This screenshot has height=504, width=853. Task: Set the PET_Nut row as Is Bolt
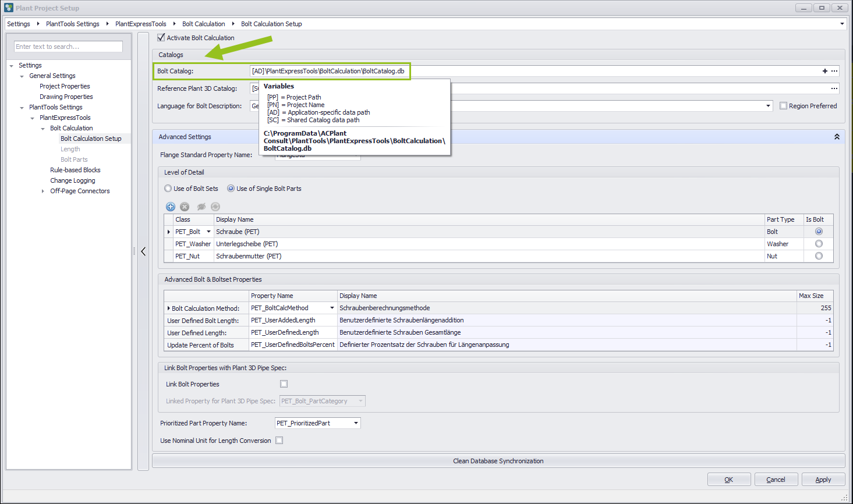point(819,256)
